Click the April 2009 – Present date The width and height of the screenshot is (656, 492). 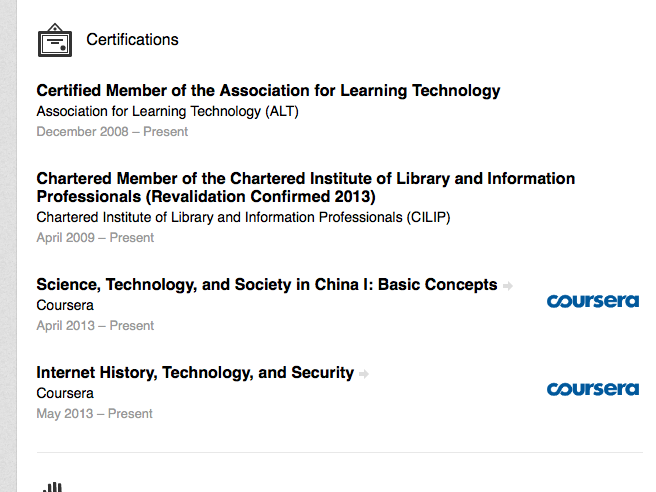(x=95, y=238)
